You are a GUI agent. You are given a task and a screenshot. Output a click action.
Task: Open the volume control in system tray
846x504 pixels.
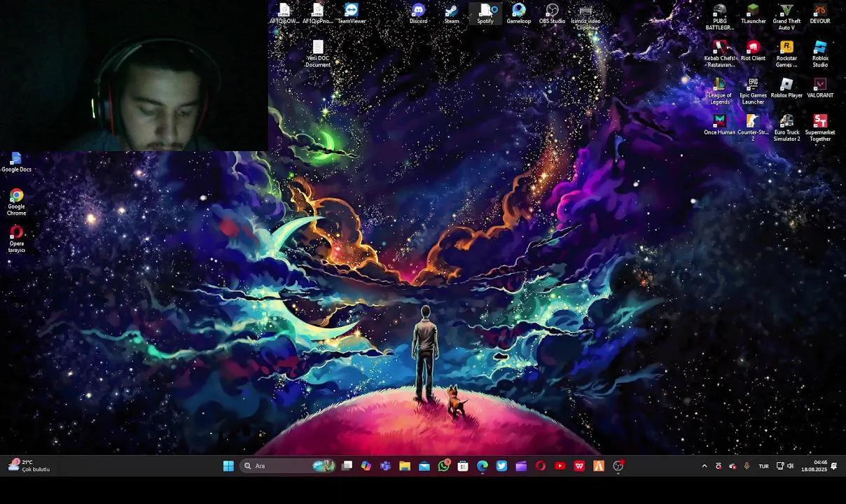pyautogui.click(x=791, y=466)
